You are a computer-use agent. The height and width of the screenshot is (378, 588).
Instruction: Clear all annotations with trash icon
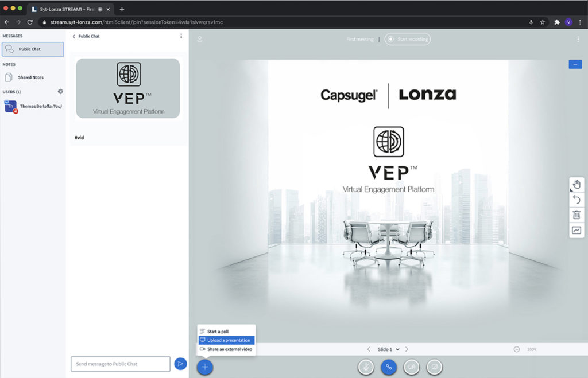(577, 215)
